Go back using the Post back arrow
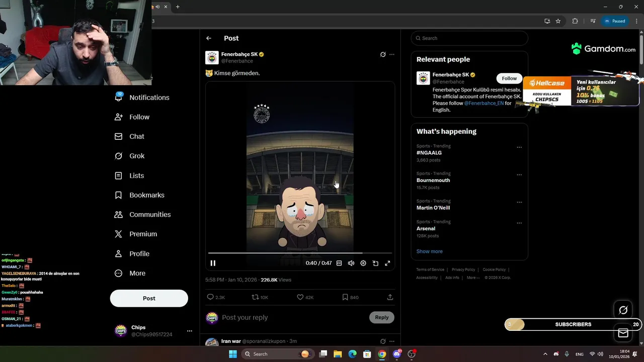The image size is (644, 362). coord(209,38)
